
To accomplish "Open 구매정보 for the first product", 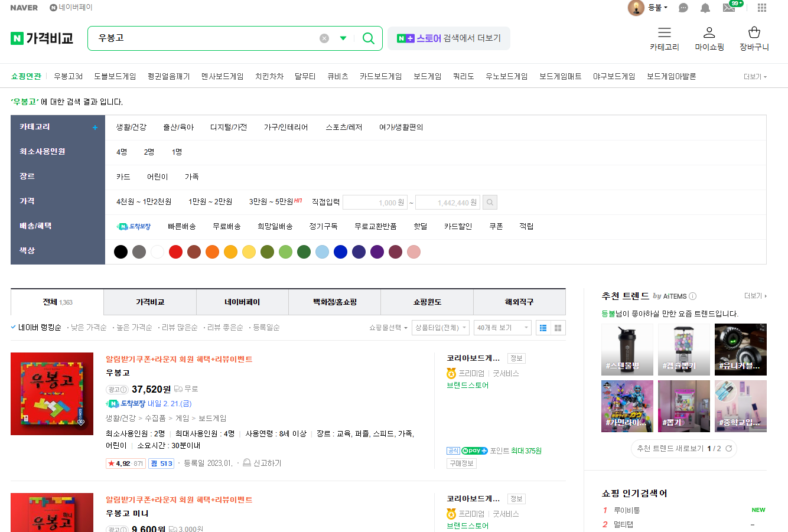I will pos(461,464).
